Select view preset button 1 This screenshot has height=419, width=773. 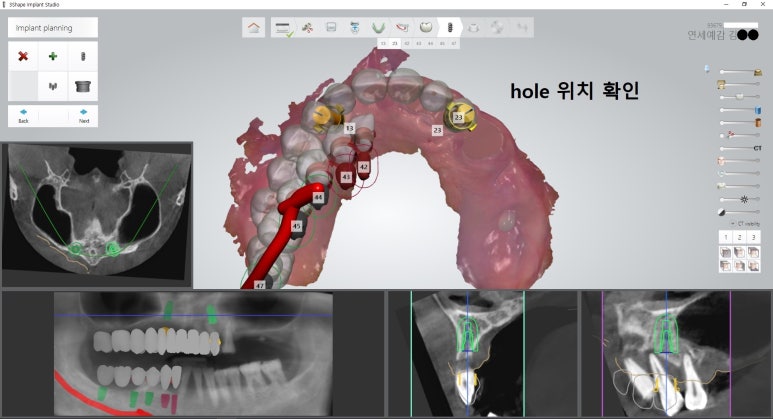[726, 237]
